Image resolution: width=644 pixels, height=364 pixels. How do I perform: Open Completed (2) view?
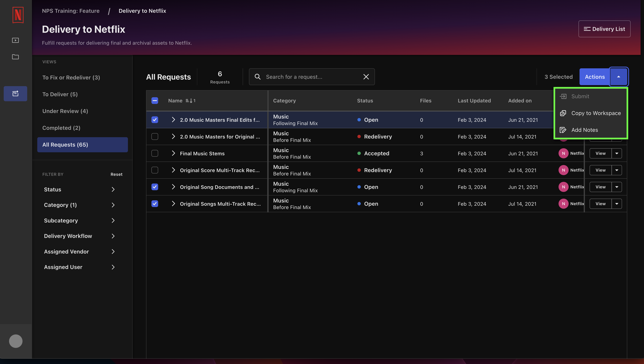(x=82, y=128)
